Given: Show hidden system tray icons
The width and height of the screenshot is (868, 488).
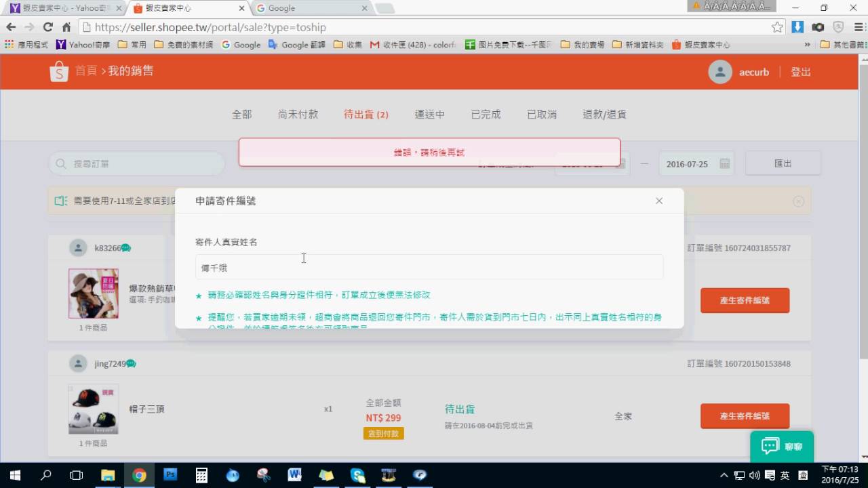Looking at the screenshot, I should coord(724,475).
